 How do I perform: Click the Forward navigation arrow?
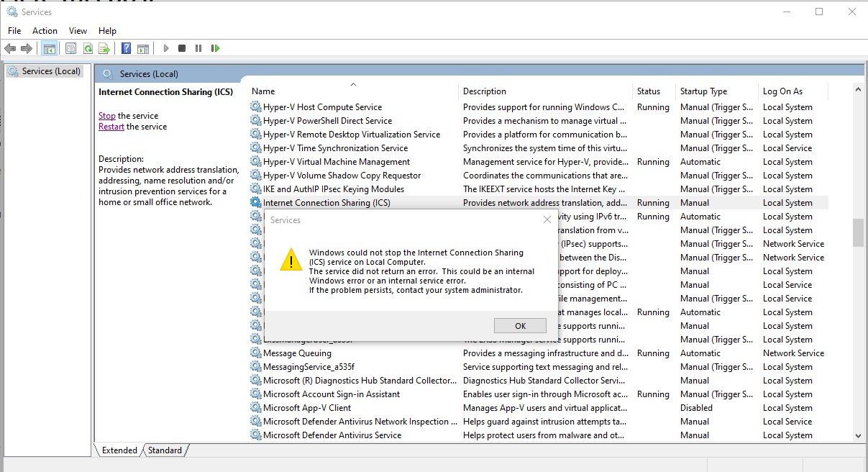pos(27,48)
